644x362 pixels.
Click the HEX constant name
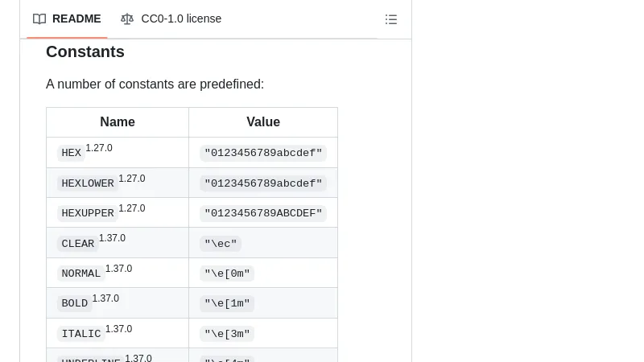click(72, 153)
